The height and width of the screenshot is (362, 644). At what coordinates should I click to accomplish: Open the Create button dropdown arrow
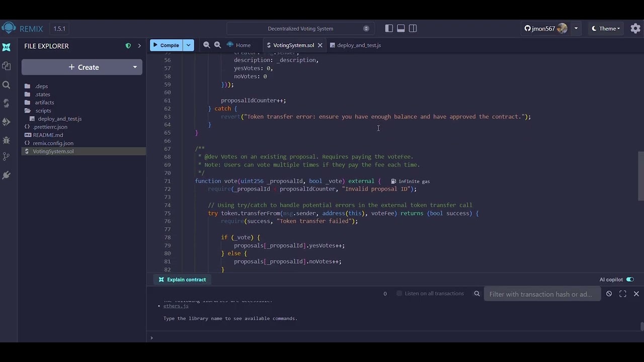point(135,67)
